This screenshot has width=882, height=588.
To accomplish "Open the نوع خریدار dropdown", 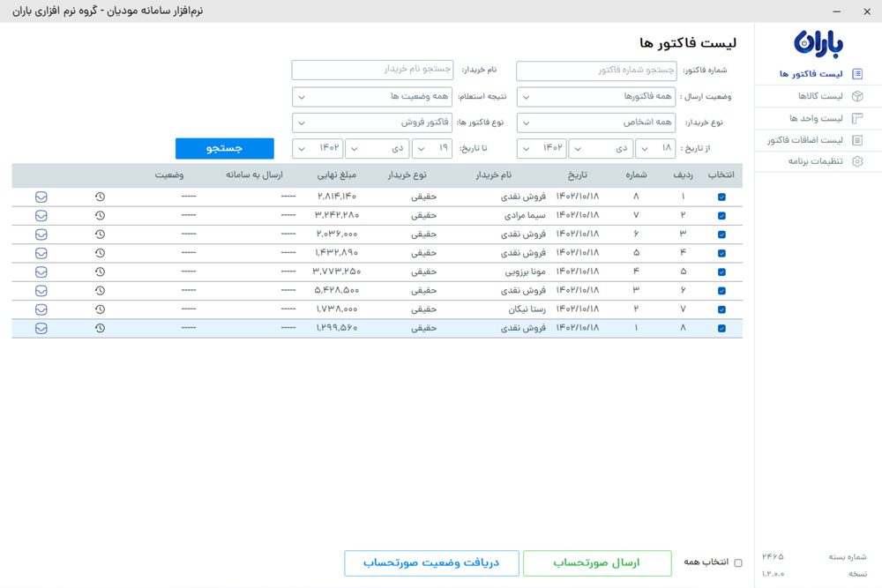I will [596, 123].
